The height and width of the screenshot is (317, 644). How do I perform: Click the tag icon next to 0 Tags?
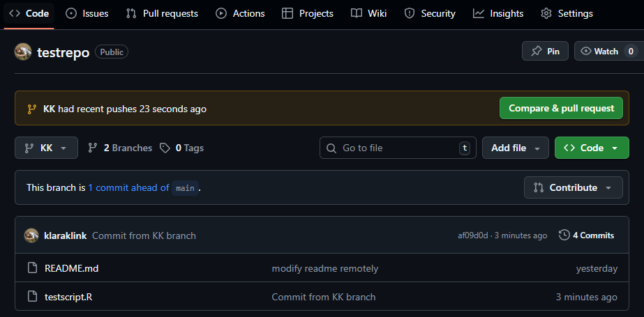[x=165, y=148]
